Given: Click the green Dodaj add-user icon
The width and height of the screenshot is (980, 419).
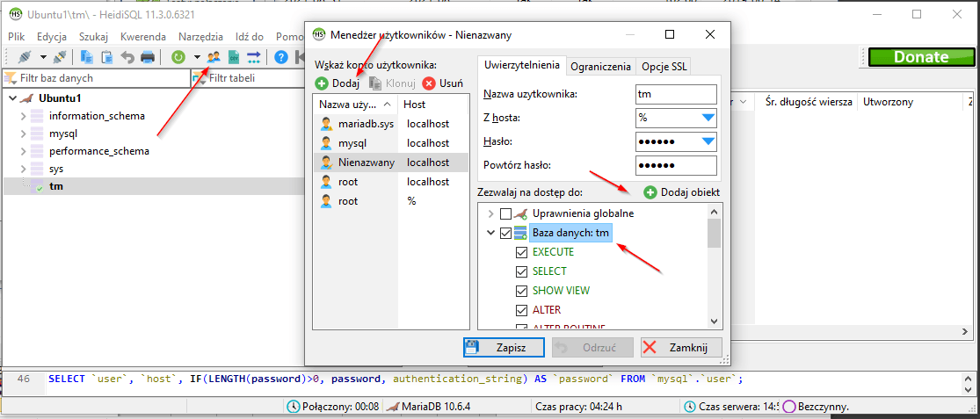Looking at the screenshot, I should coord(322,83).
